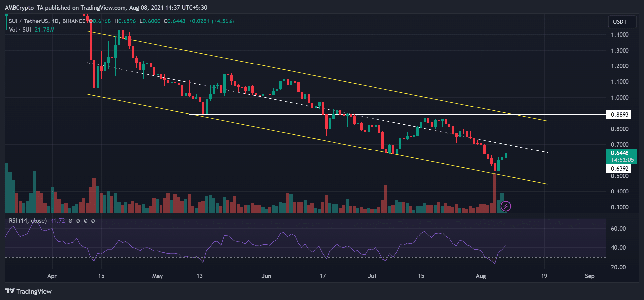The width and height of the screenshot is (644, 300).
Task: Click the 1.0000 price axis label
Action: [x=620, y=98]
